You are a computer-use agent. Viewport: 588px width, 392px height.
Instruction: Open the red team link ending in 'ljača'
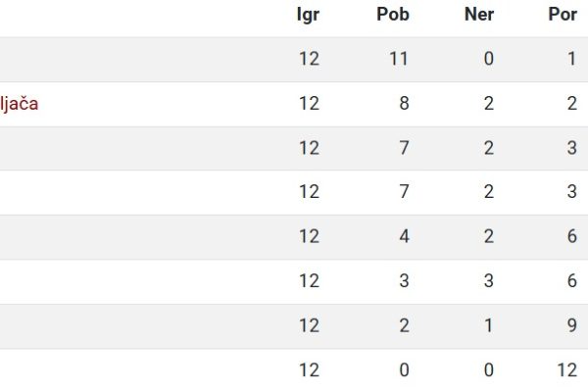19,104
